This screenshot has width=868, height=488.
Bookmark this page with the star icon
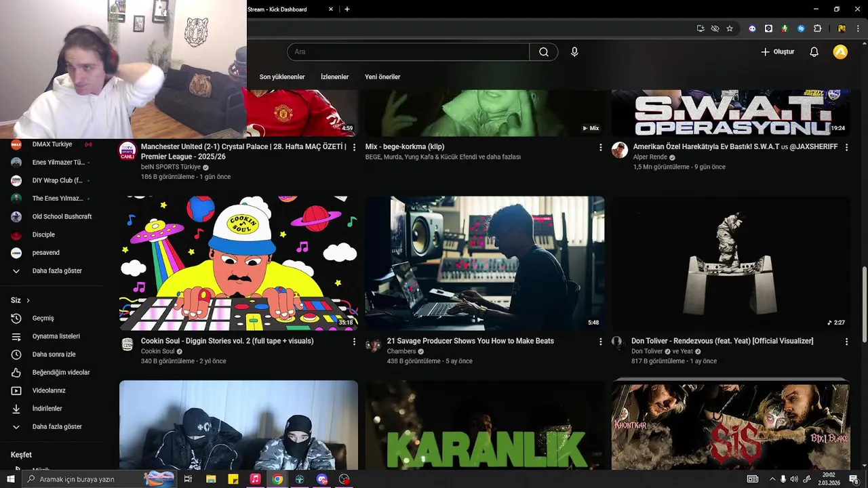[730, 28]
